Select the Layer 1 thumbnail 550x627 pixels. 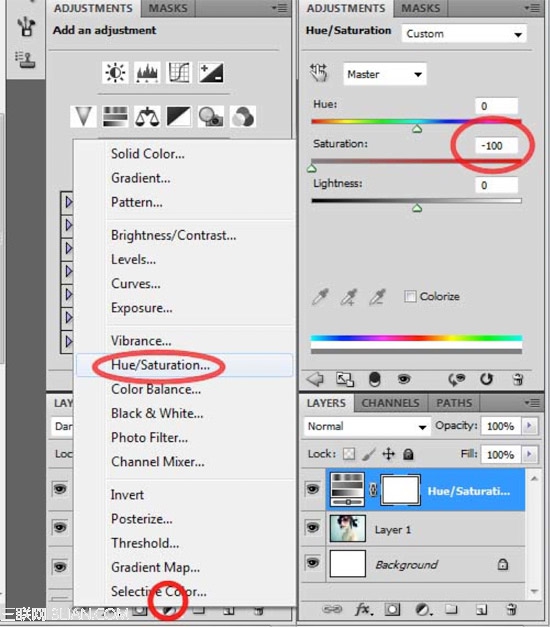click(348, 528)
